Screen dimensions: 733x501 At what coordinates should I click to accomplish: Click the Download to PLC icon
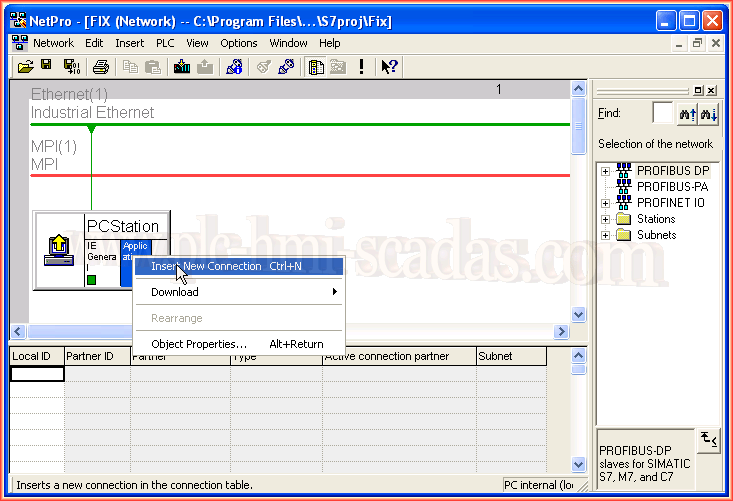(181, 67)
